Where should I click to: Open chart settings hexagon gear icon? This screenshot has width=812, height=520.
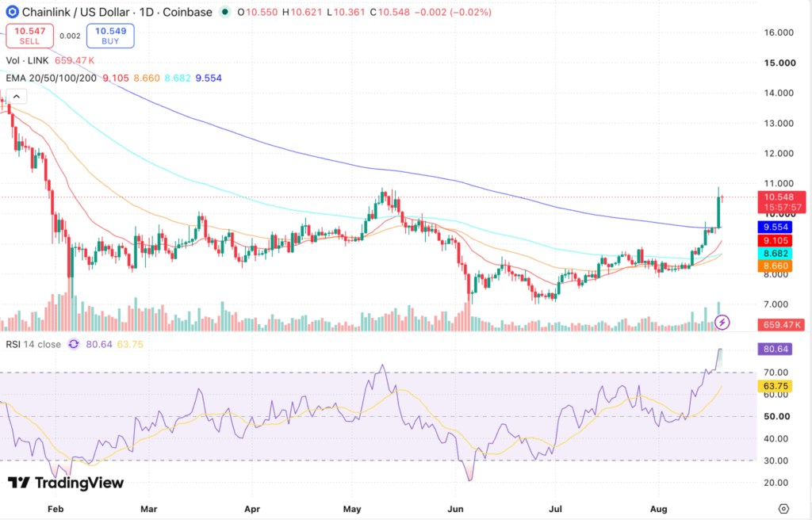783,509
